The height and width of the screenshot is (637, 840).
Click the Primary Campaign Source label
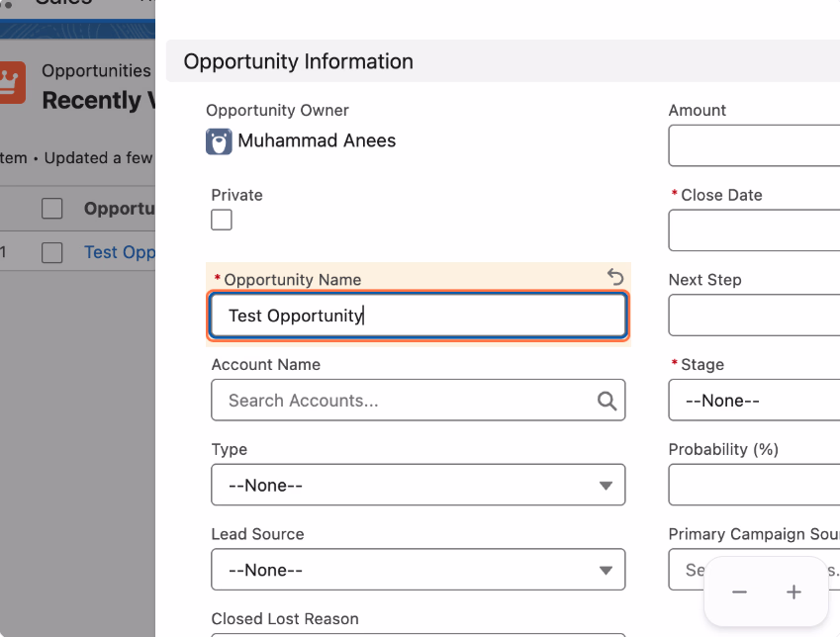click(x=754, y=534)
